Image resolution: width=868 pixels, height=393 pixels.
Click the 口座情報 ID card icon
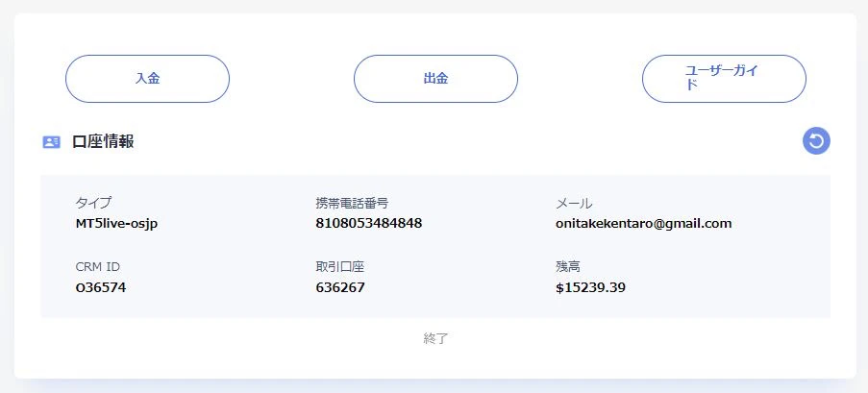click(x=52, y=142)
